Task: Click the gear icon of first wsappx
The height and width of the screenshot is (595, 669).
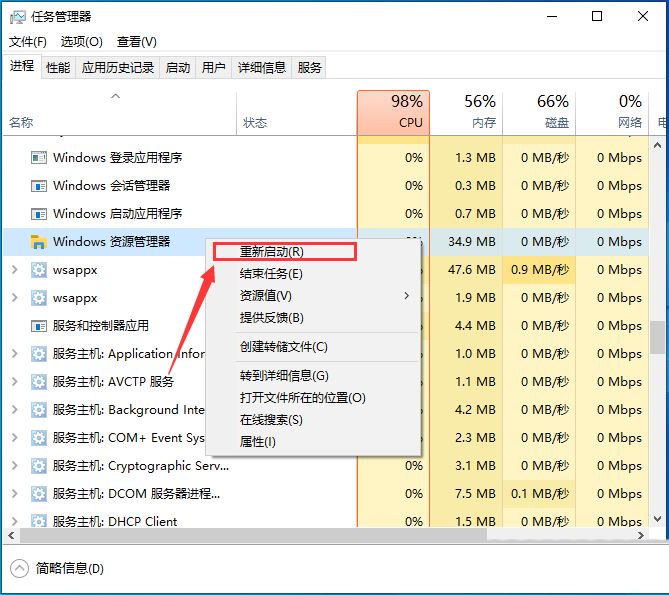Action: (x=39, y=270)
